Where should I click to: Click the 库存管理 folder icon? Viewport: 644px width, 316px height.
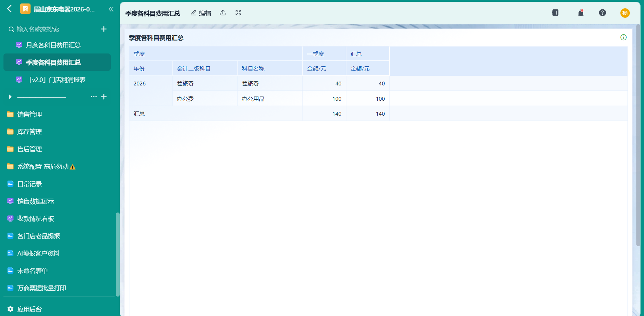10,132
